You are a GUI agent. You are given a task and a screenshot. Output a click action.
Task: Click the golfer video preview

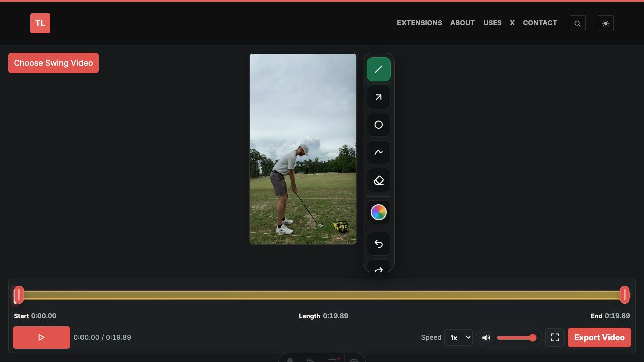coord(303,149)
